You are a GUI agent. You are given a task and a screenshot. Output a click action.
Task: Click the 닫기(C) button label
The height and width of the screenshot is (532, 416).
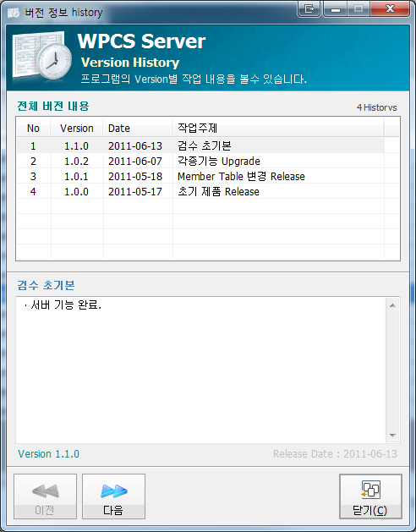[x=370, y=511]
